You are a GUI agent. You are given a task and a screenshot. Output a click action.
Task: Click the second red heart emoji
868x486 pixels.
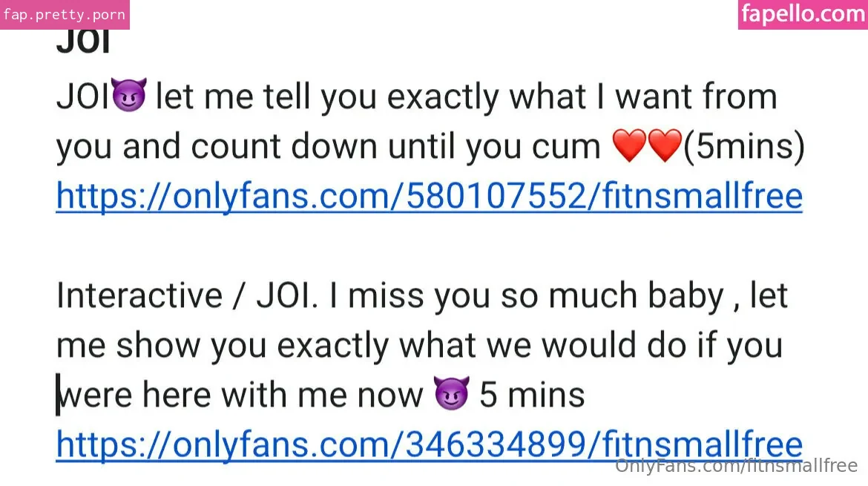point(665,145)
